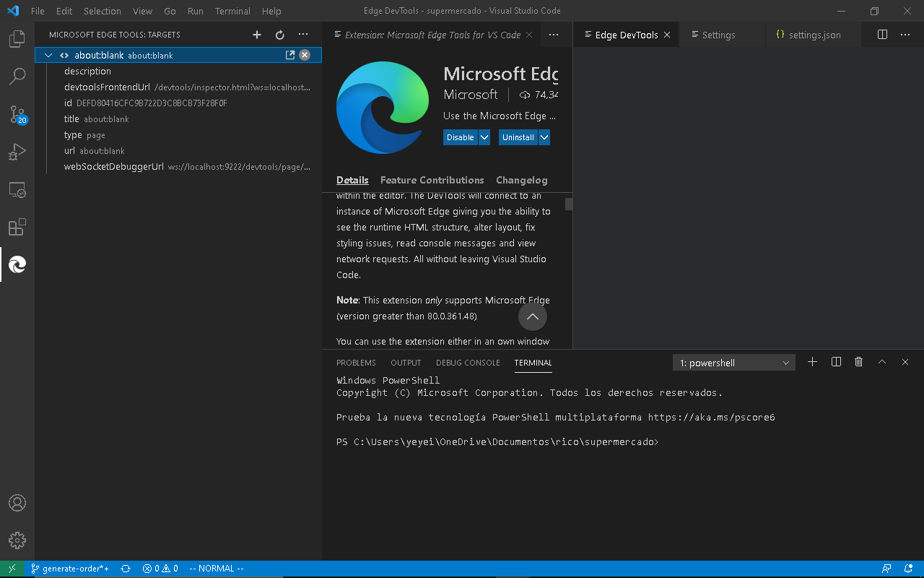
Task: Open the View menu
Action: point(143,11)
